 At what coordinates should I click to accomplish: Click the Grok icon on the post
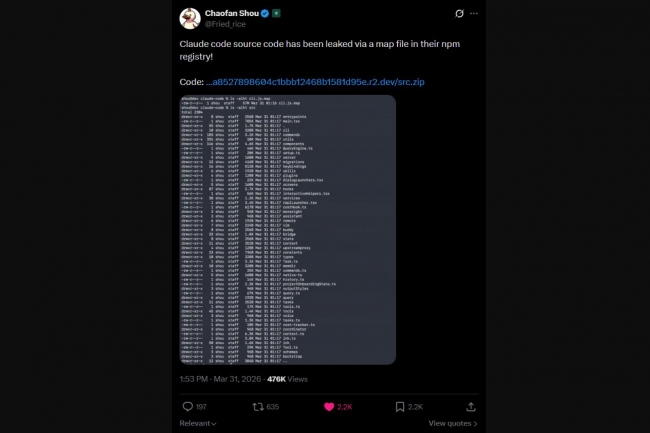click(458, 14)
